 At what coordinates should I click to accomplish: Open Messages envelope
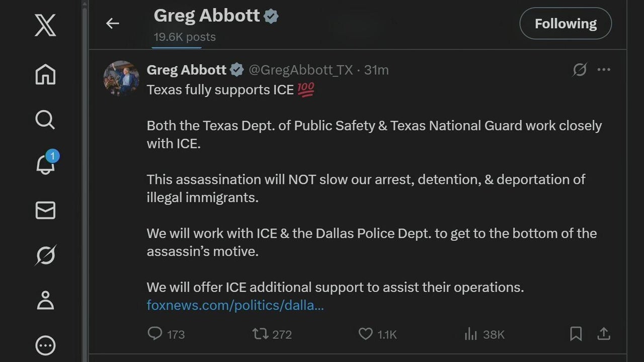pos(45,210)
